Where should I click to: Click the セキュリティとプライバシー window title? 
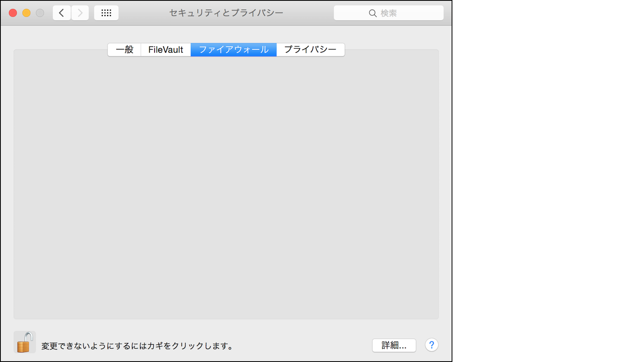pos(226,13)
